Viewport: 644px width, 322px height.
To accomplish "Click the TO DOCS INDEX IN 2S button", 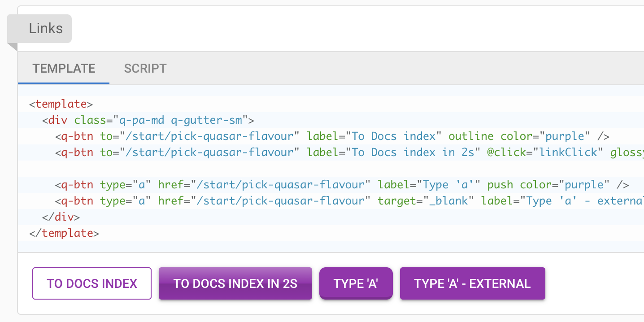I will (235, 283).
